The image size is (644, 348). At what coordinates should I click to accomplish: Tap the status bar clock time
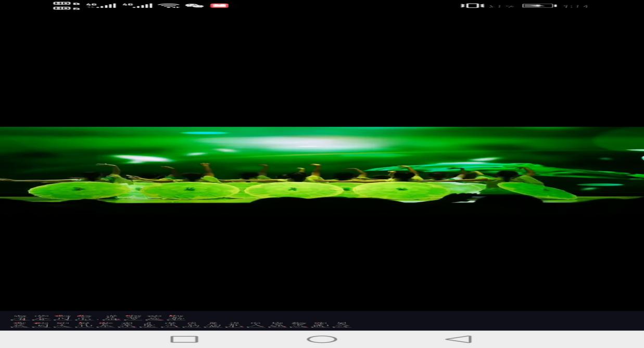click(575, 6)
